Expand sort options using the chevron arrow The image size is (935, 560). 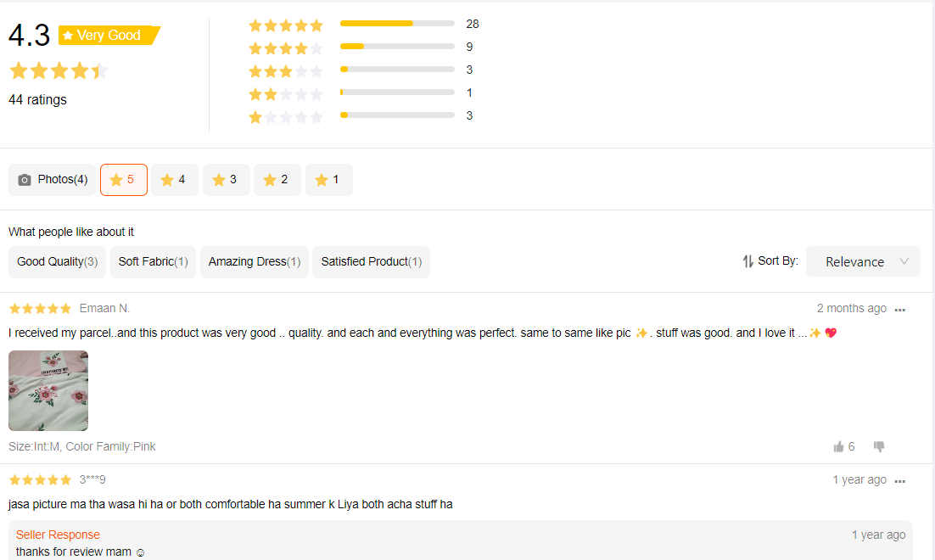pos(904,261)
